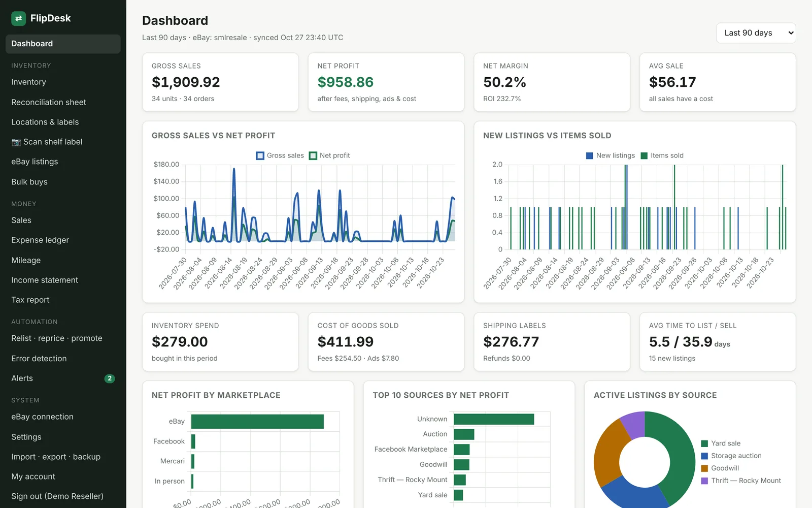This screenshot has height=508, width=812.
Task: Toggle Yard sale legend swatch
Action: [x=704, y=443]
